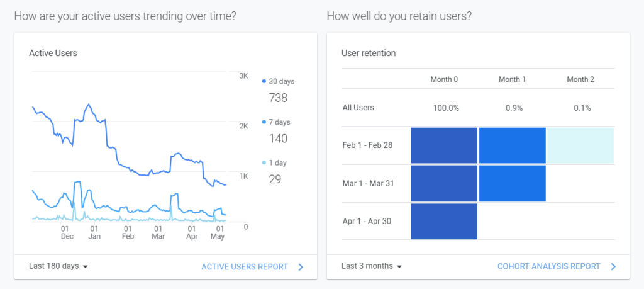The image size is (644, 289).
Task: Click the Feb 1 - Feb 28 Month 2 cell
Action: (580, 145)
